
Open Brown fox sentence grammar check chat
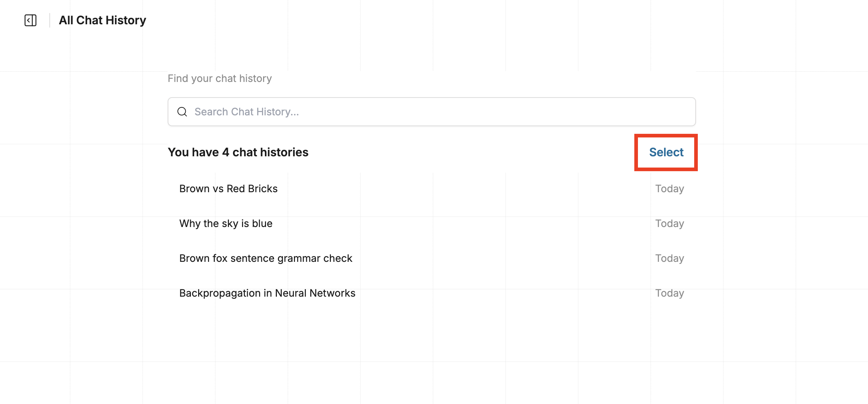(x=266, y=258)
